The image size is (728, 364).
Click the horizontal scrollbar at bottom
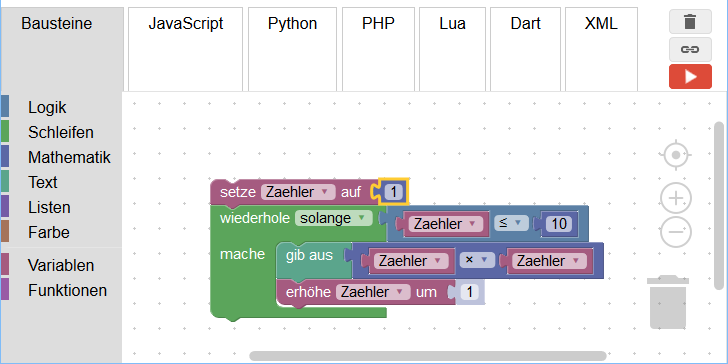coord(428,356)
